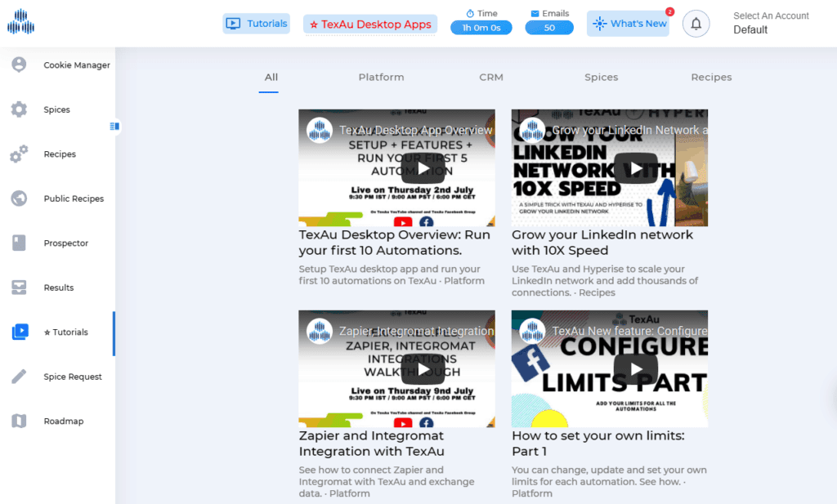The height and width of the screenshot is (504, 837).
Task: Click title 'Zapier and Integromat Integration with TexAu'
Action: coord(372,444)
